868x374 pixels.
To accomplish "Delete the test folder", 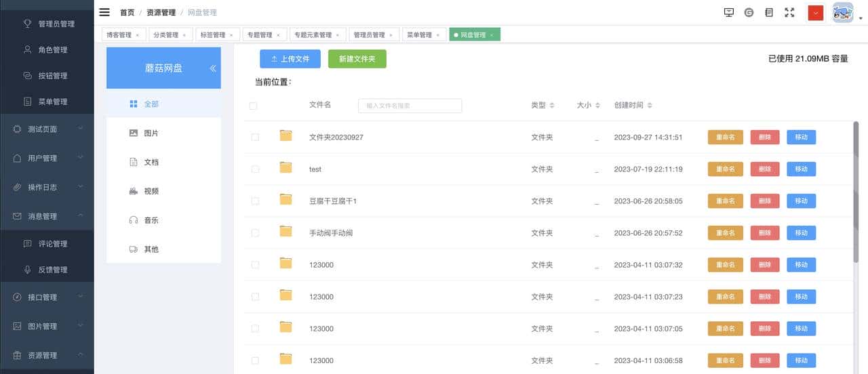I will (x=765, y=169).
